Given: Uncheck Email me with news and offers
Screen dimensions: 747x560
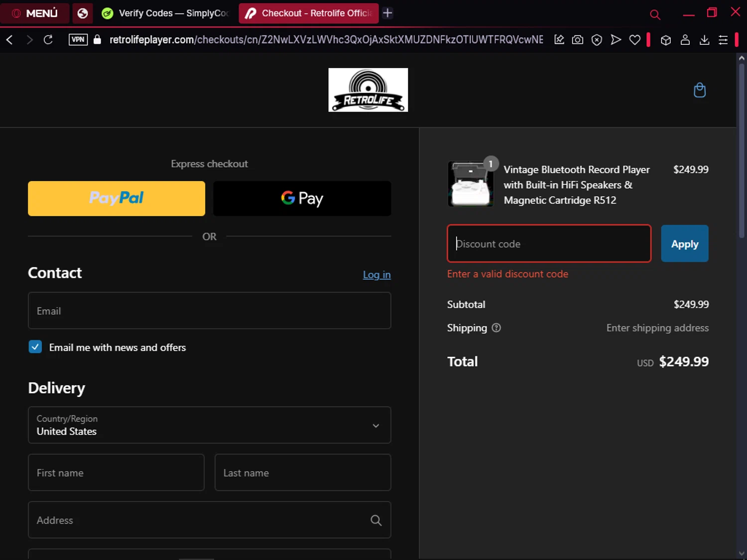Looking at the screenshot, I should click(35, 347).
